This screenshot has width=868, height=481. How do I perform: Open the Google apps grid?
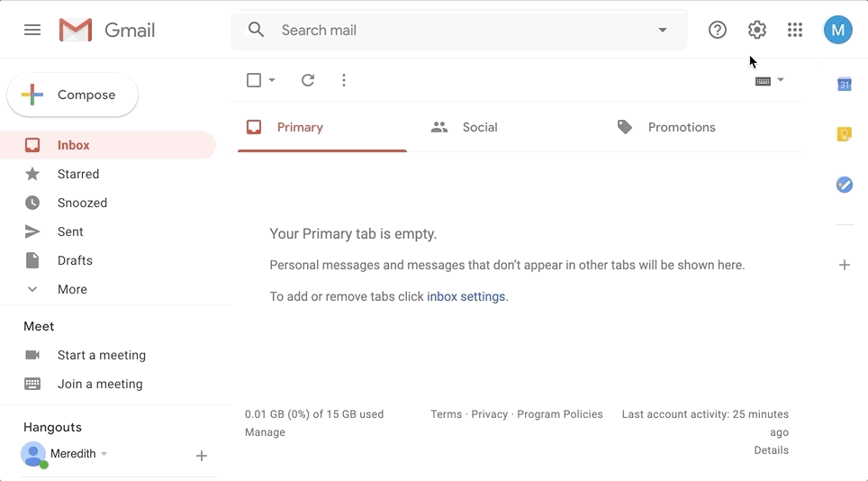(x=795, y=30)
